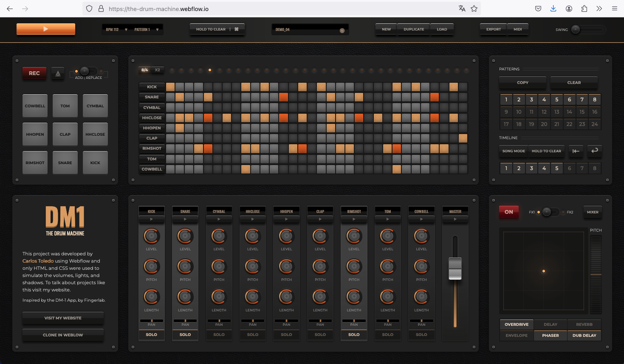The width and height of the screenshot is (624, 364).
Task: Click the DUPLICATE button
Action: [x=414, y=29]
